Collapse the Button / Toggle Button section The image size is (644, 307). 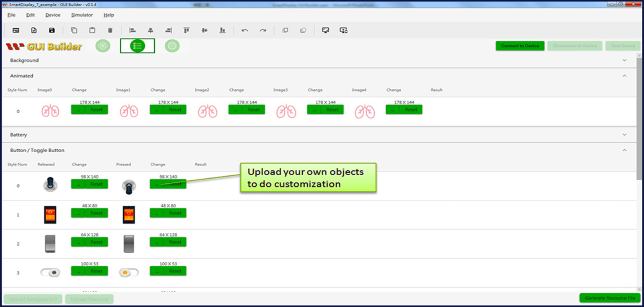(624, 149)
